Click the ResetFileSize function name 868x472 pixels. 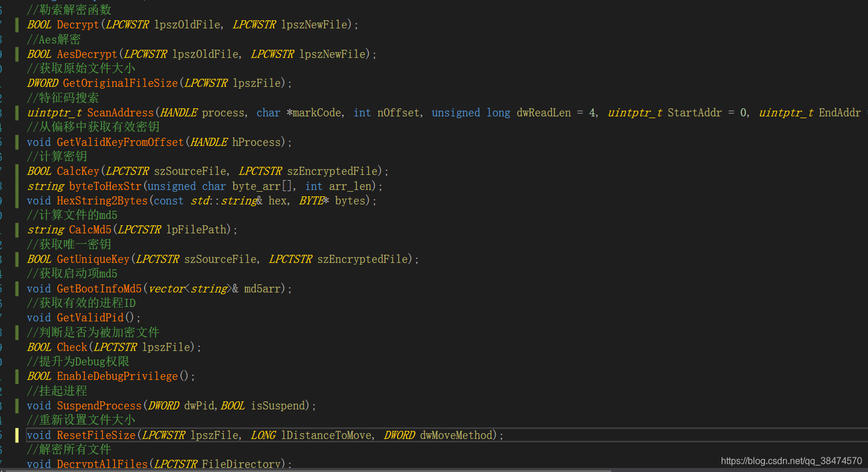click(96, 435)
